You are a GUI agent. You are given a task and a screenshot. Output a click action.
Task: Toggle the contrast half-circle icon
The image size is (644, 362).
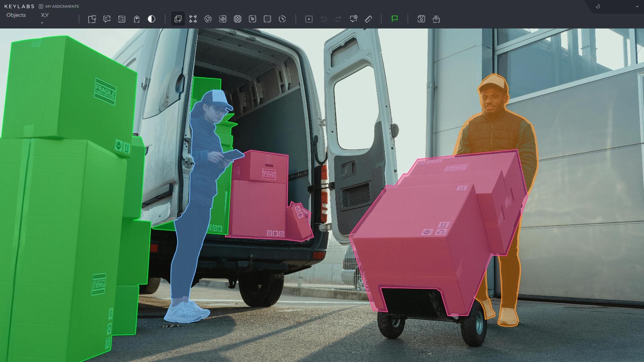point(151,19)
